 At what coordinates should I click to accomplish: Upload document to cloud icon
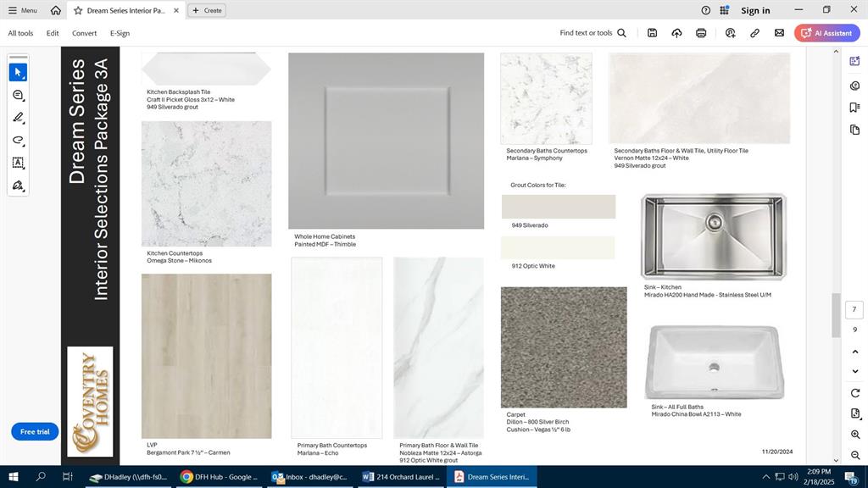point(676,33)
